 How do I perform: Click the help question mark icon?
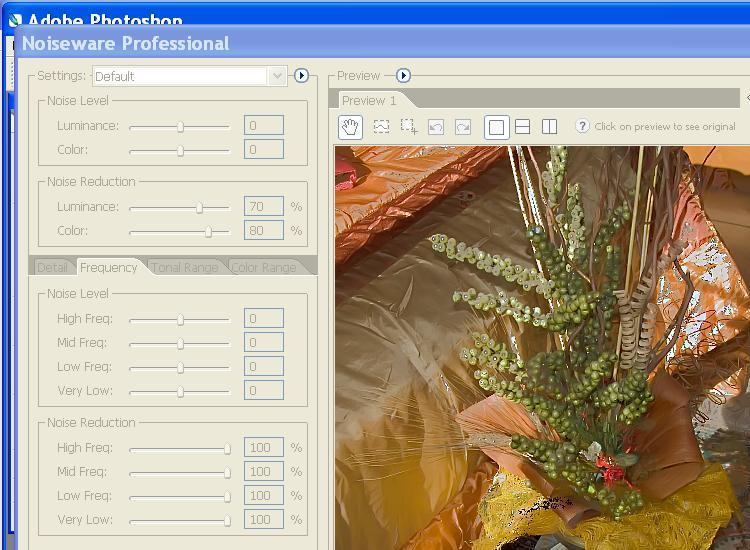tap(582, 126)
